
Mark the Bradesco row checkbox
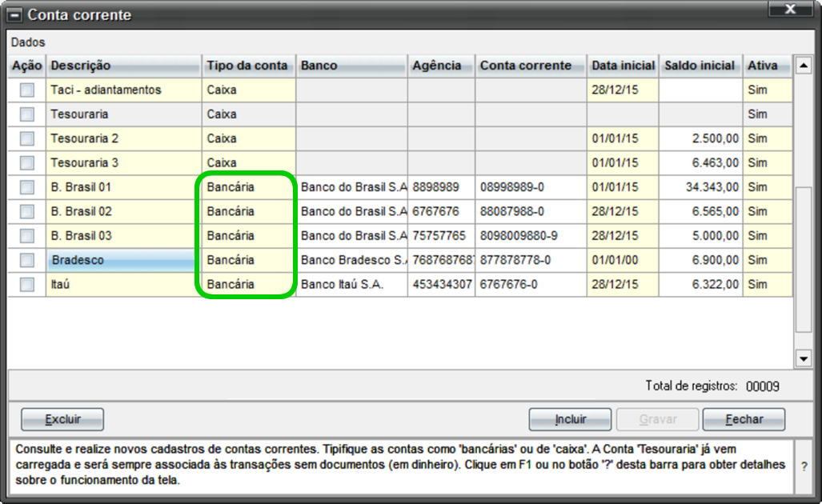tap(26, 260)
